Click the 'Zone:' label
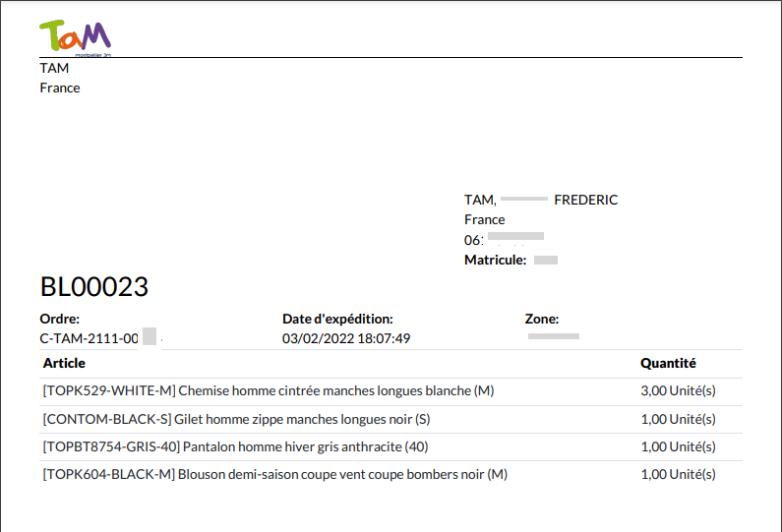The image size is (782, 532). coord(542,319)
